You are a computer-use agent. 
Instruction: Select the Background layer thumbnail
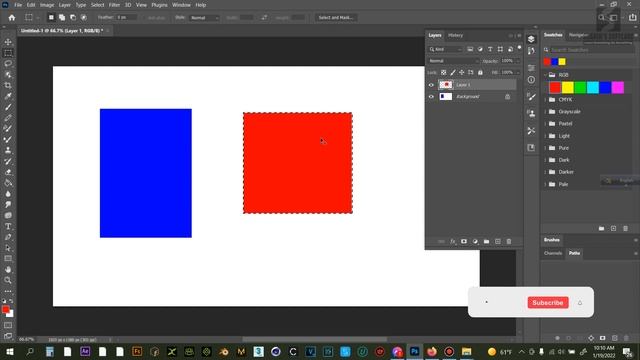[x=446, y=97]
